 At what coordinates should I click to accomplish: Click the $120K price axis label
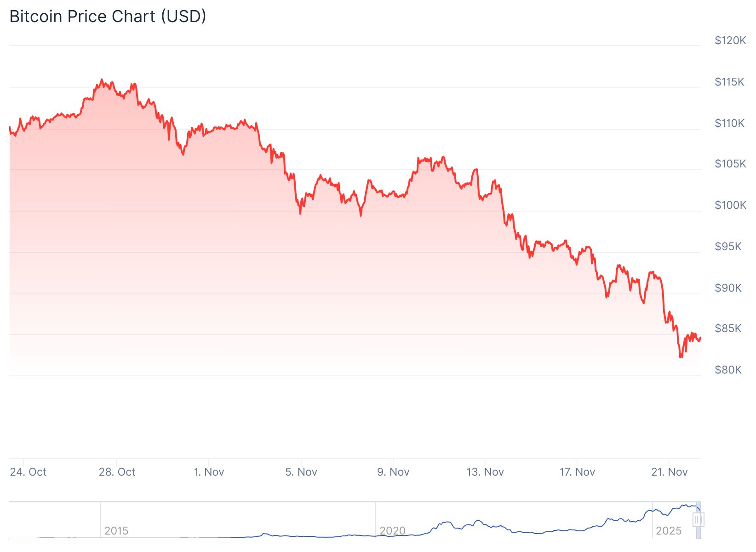[x=730, y=40]
